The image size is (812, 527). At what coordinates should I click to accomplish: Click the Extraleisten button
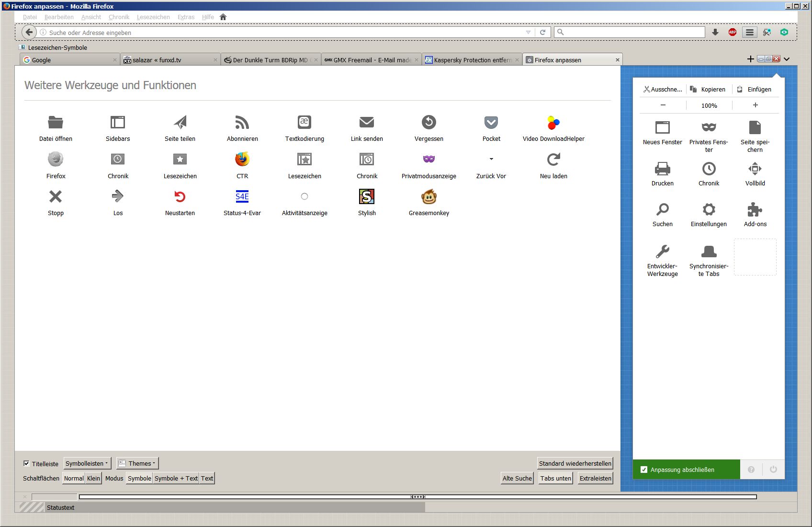tap(596, 478)
